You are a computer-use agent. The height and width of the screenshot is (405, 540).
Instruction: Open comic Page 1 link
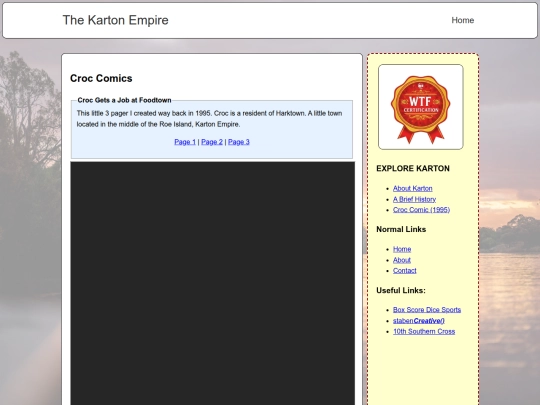(x=185, y=142)
